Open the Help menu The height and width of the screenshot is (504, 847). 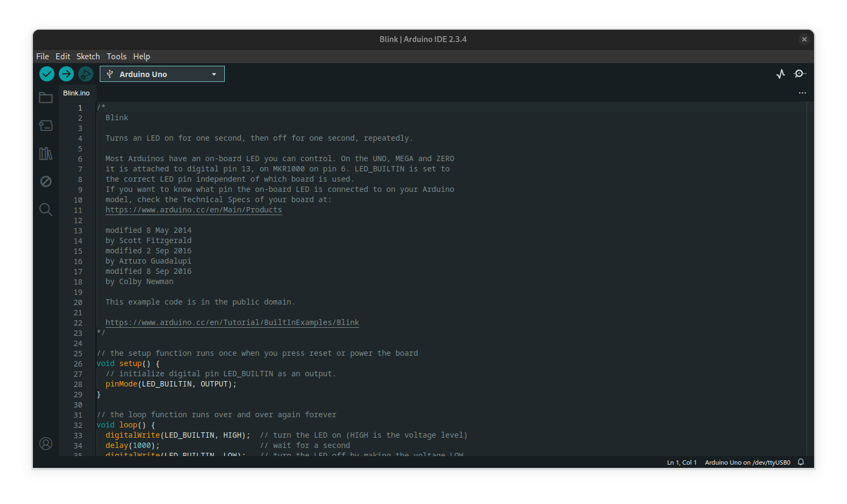[141, 57]
